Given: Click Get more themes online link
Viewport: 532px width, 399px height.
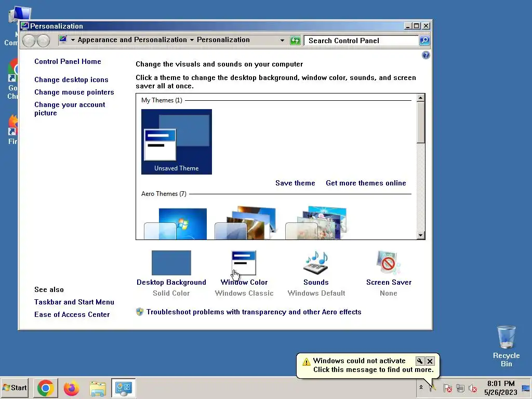Looking at the screenshot, I should [366, 183].
